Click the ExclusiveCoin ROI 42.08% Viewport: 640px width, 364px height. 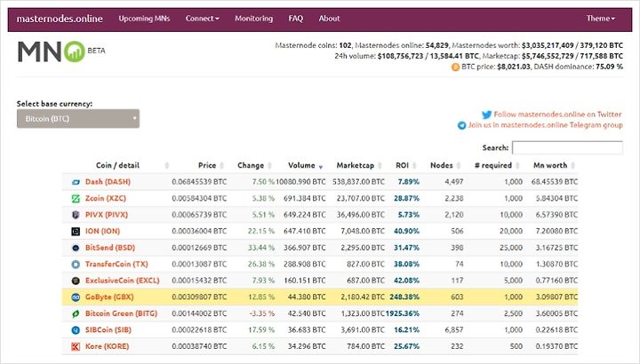coord(406,281)
